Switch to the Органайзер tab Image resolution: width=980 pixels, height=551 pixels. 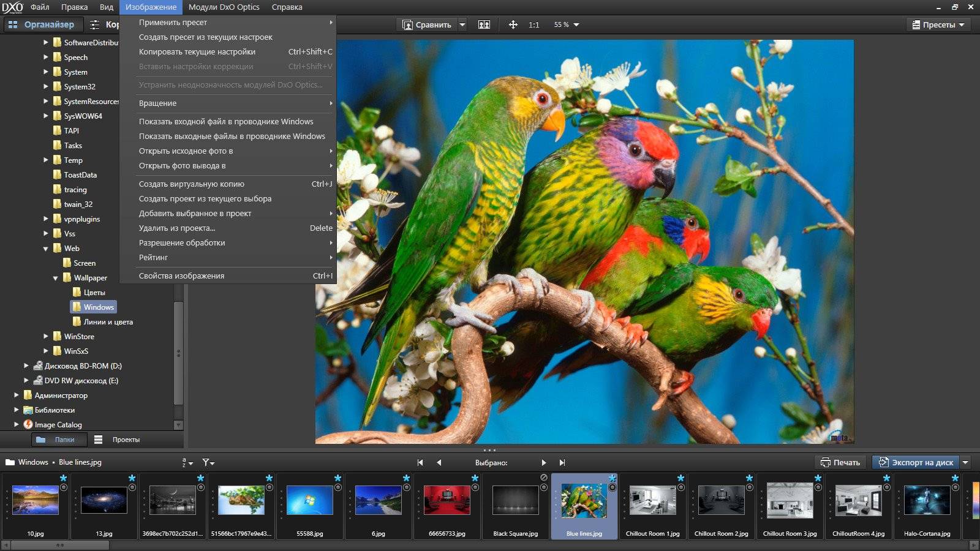tap(42, 24)
